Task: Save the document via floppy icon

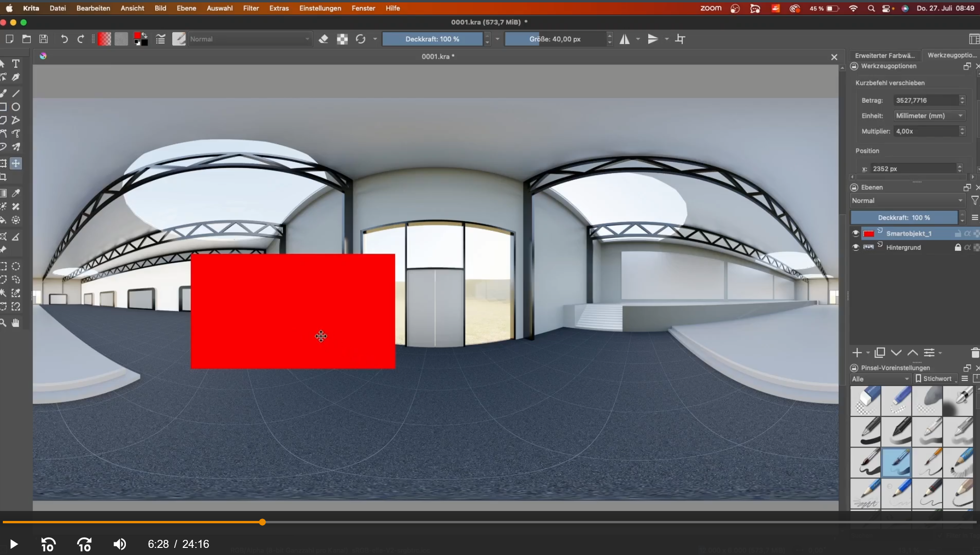Action: [44, 39]
